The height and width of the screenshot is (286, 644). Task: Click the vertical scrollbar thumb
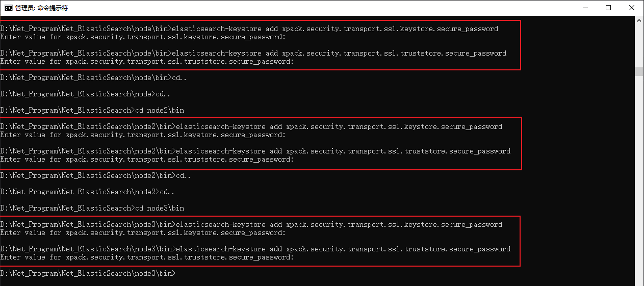pos(639,71)
